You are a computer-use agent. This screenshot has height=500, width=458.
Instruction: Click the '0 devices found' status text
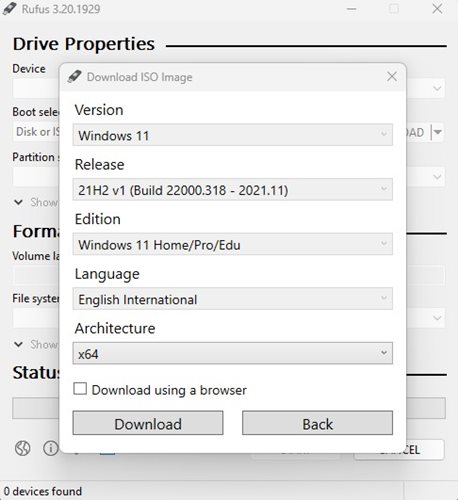pos(43,491)
